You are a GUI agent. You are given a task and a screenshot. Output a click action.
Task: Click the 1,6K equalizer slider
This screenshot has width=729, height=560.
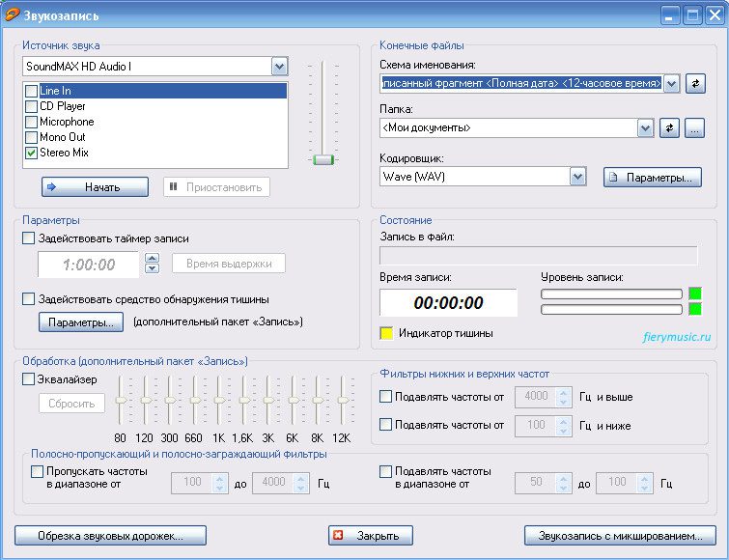[243, 400]
